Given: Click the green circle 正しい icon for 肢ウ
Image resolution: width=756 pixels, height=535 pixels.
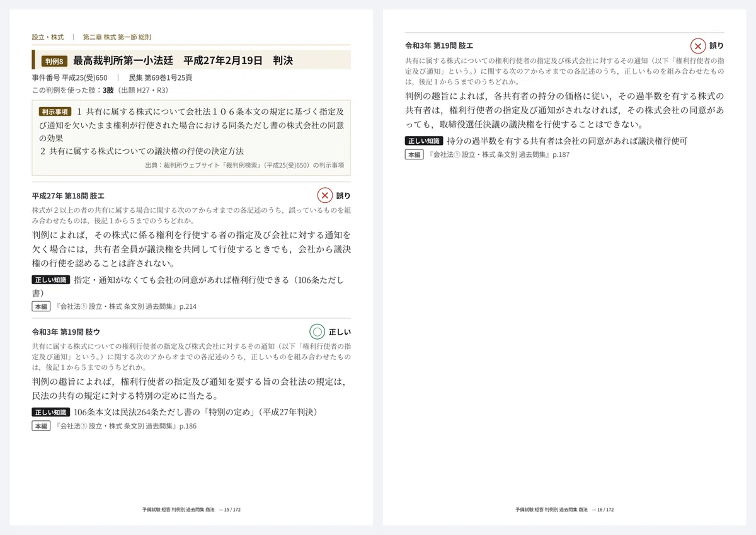Looking at the screenshot, I should click(x=318, y=331).
